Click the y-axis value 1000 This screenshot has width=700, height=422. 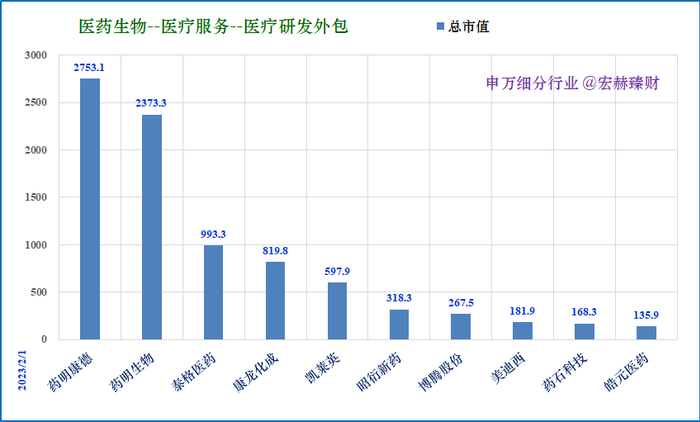[x=36, y=245]
